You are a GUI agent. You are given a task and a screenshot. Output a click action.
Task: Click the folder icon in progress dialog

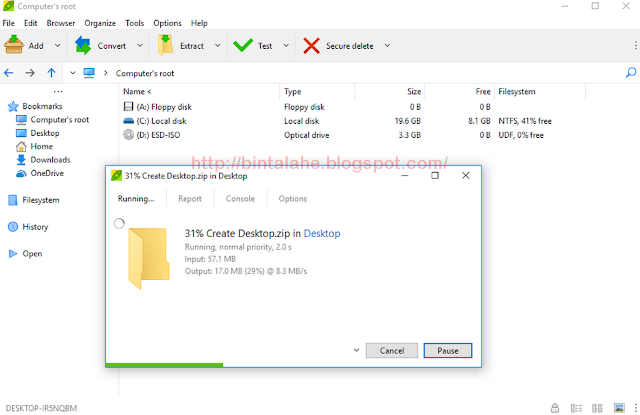(149, 258)
